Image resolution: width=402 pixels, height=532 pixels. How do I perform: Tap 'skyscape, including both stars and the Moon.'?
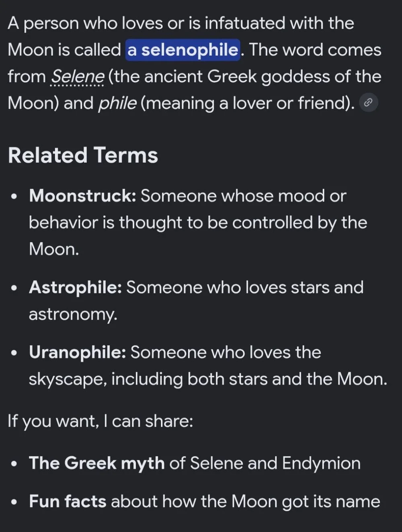pyautogui.click(x=208, y=379)
